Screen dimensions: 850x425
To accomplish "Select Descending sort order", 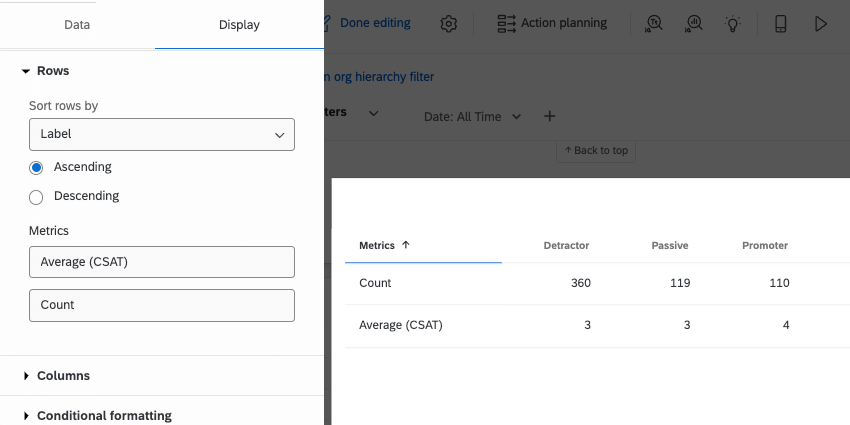I will 37,196.
